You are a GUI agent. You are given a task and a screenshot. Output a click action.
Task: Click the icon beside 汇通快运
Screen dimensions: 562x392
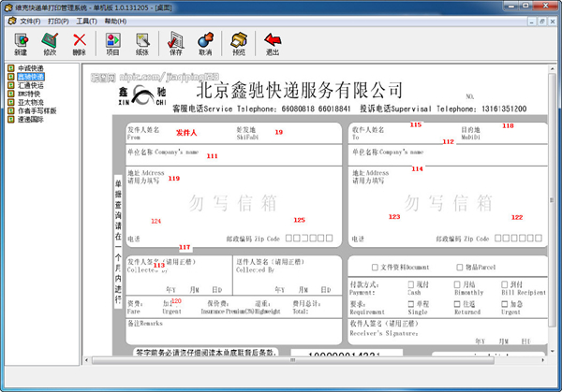pos(11,85)
